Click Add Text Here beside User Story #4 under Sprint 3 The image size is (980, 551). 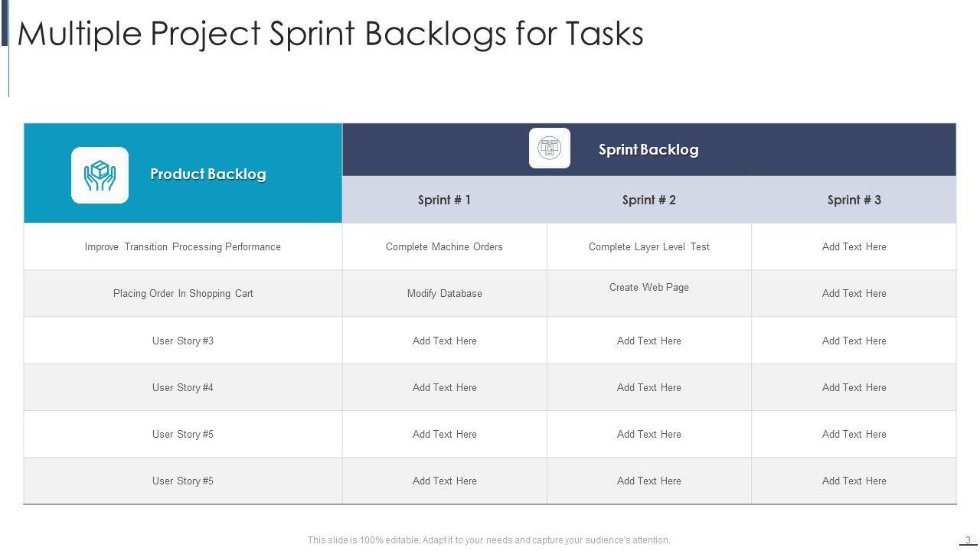pos(854,388)
